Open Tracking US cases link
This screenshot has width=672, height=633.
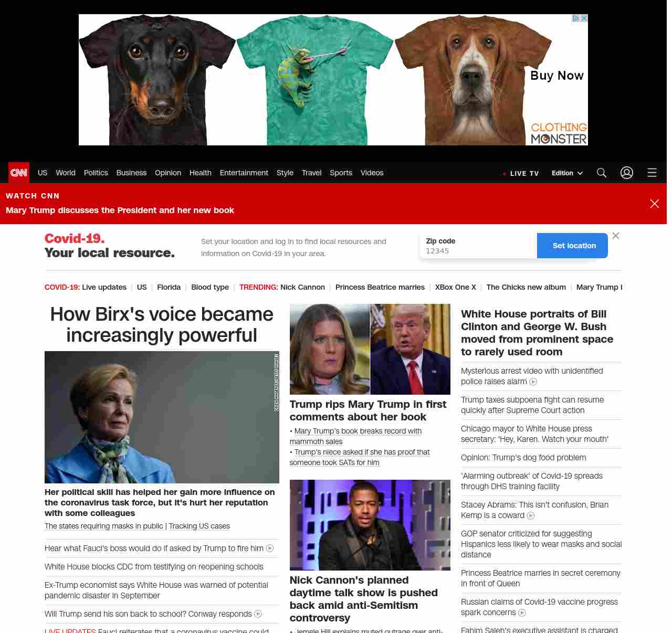point(199,526)
